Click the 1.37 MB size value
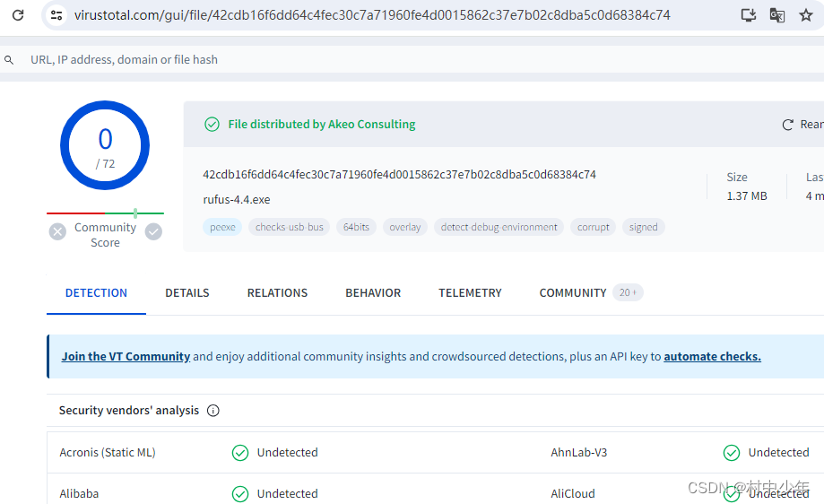This screenshot has height=504, width=824. tap(747, 196)
